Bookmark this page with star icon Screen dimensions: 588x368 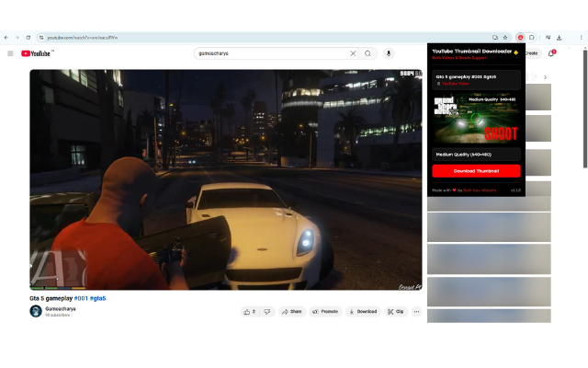point(507,37)
